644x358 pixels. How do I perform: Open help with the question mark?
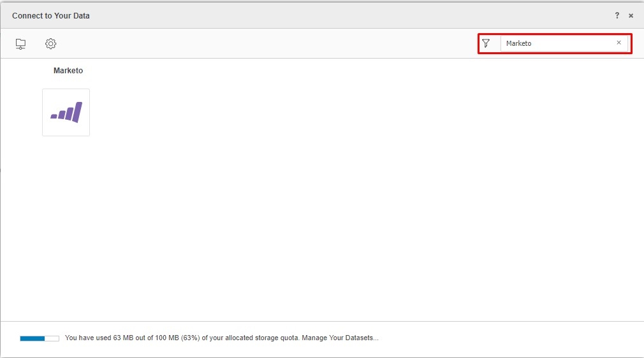617,15
